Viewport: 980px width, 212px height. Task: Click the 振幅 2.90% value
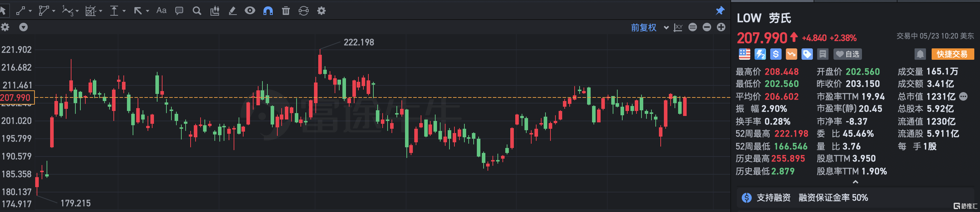coord(774,109)
